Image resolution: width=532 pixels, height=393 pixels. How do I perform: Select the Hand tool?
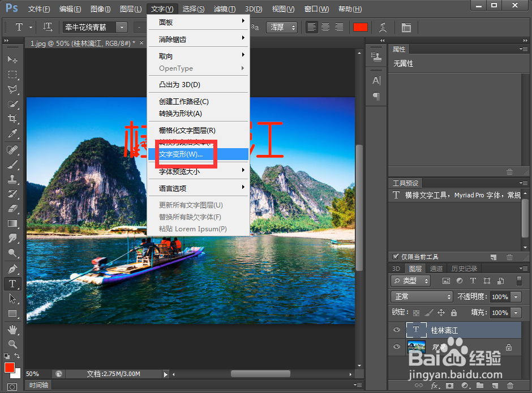[13, 330]
